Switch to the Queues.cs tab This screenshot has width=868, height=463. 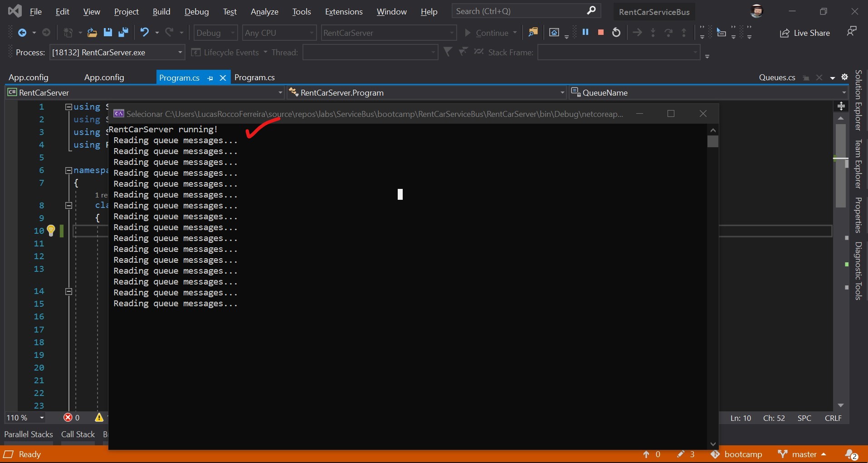click(777, 77)
